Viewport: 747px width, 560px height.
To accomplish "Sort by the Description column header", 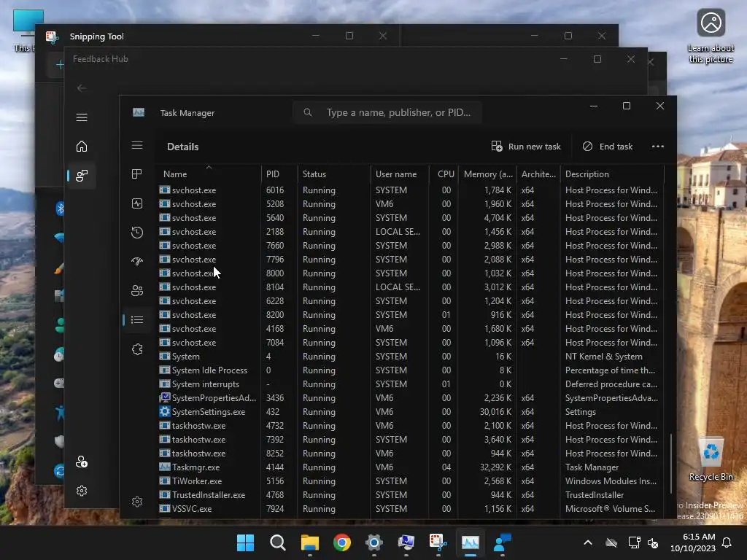I will (612, 174).
